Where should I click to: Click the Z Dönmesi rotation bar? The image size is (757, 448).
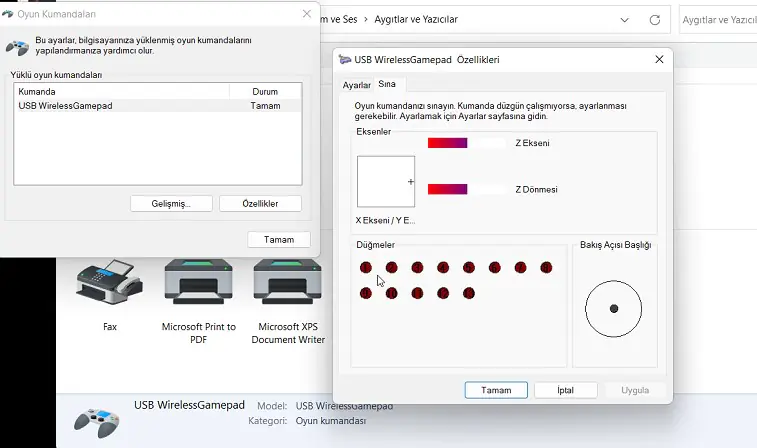pos(466,189)
